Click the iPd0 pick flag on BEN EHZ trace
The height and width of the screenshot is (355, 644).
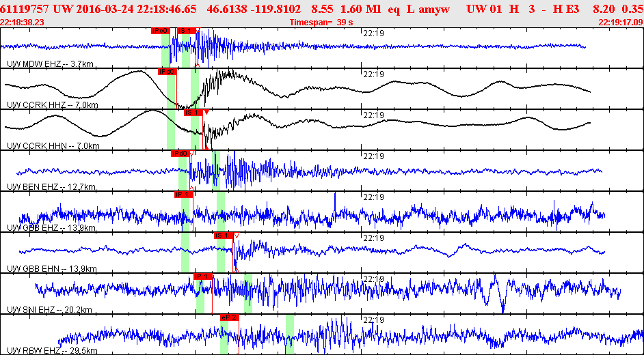click(180, 154)
